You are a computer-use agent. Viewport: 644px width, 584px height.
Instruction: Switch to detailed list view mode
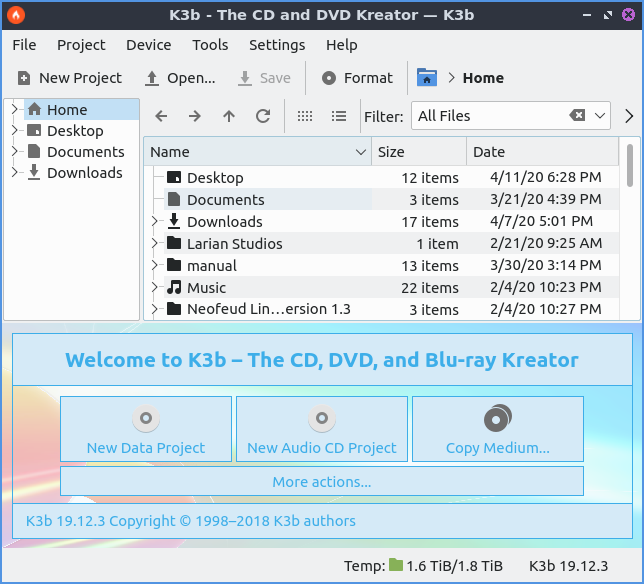339,116
